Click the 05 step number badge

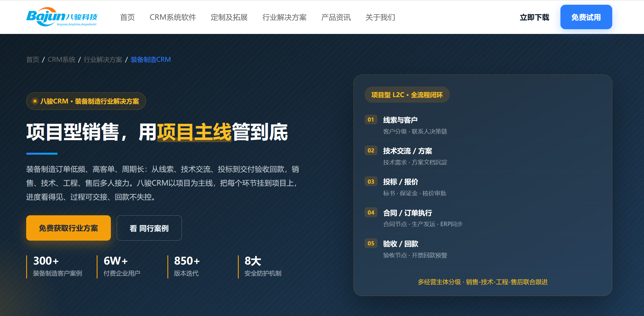tap(371, 243)
